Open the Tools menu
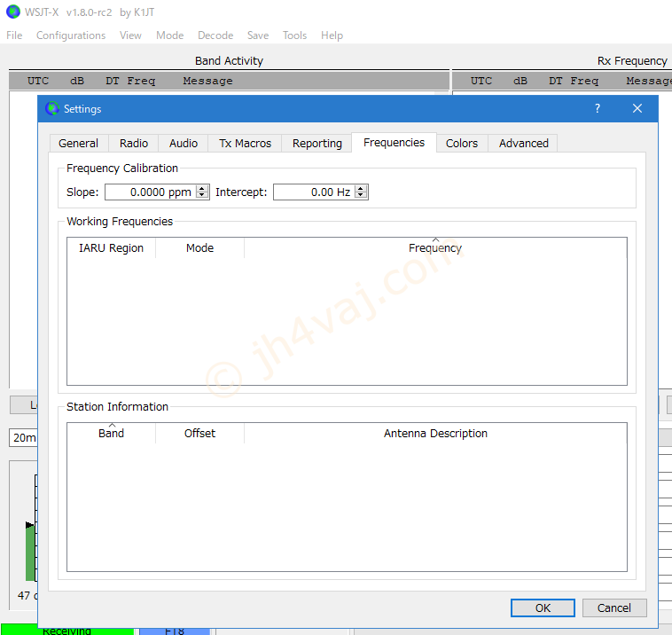Viewport: 672px width, 635px height. coord(295,35)
